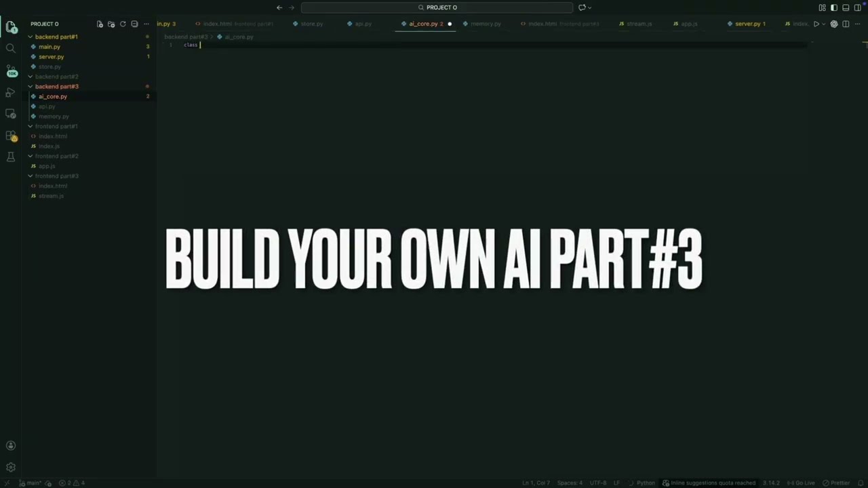Go forward using the navigation arrow
868x488 pixels.
(x=292, y=7)
